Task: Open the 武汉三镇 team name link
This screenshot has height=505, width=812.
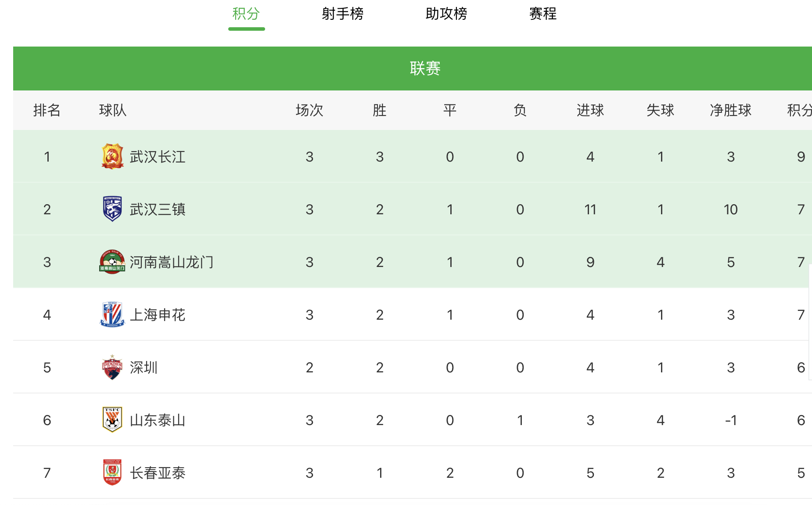Action: pyautogui.click(x=158, y=209)
